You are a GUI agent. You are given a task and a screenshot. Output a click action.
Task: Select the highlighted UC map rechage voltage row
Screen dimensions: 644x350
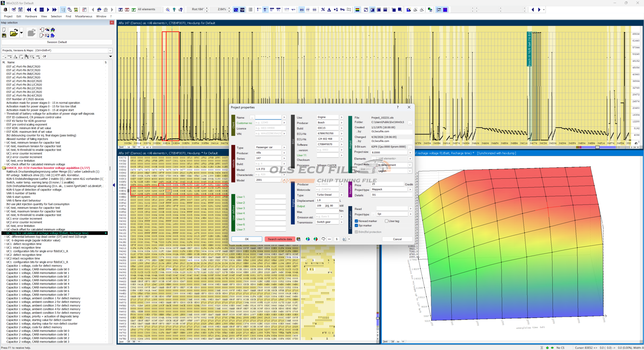pyautogui.click(x=55, y=233)
